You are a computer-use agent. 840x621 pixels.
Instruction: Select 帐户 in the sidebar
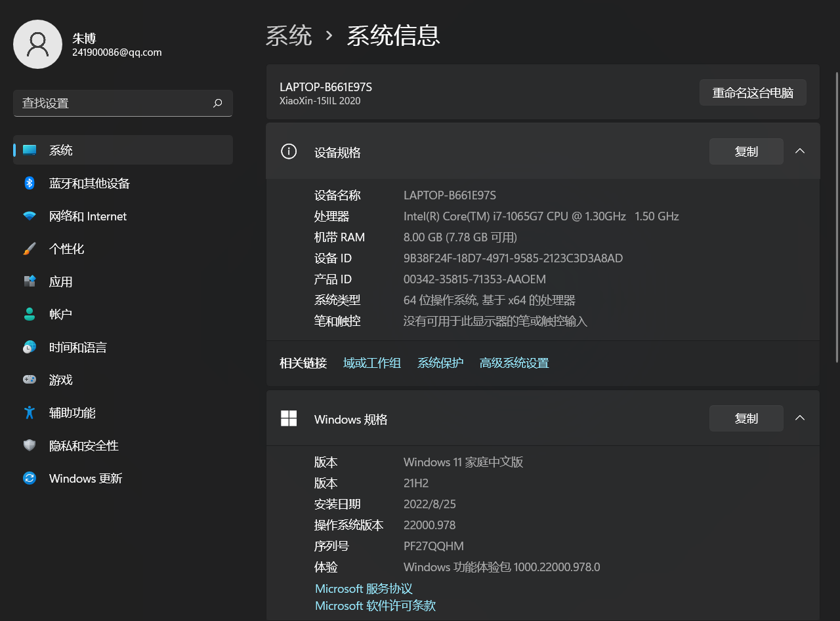tap(123, 314)
